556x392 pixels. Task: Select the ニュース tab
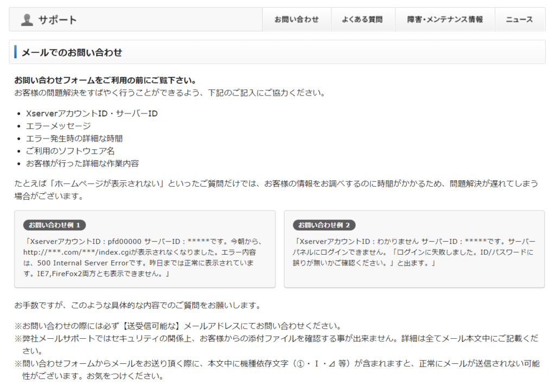(519, 20)
